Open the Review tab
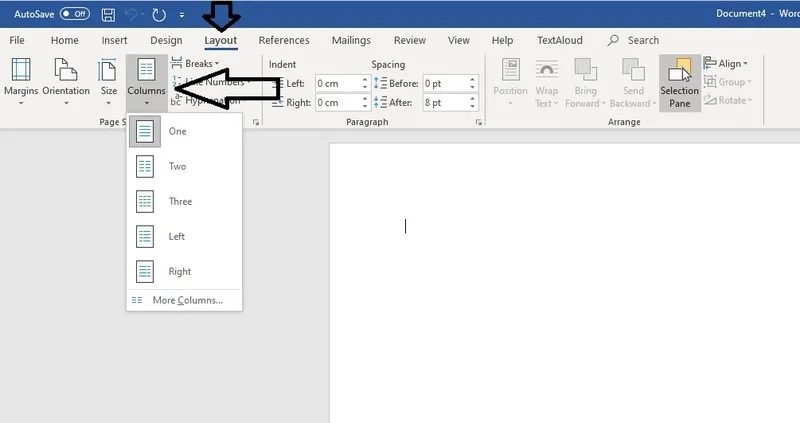 410,40
